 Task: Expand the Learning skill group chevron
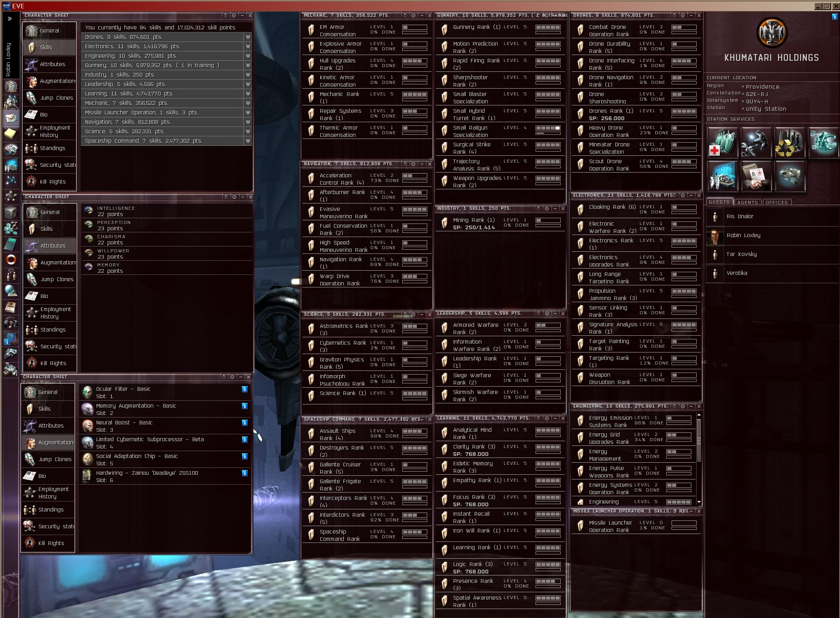click(x=248, y=94)
